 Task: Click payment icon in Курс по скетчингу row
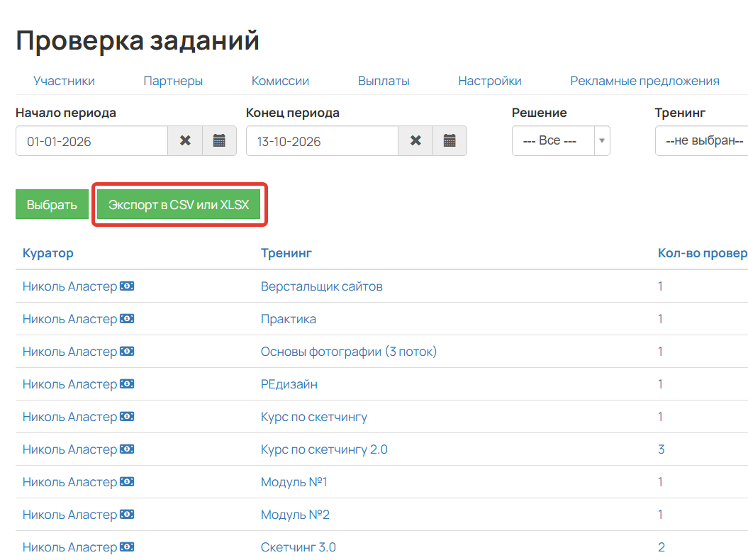click(x=127, y=416)
